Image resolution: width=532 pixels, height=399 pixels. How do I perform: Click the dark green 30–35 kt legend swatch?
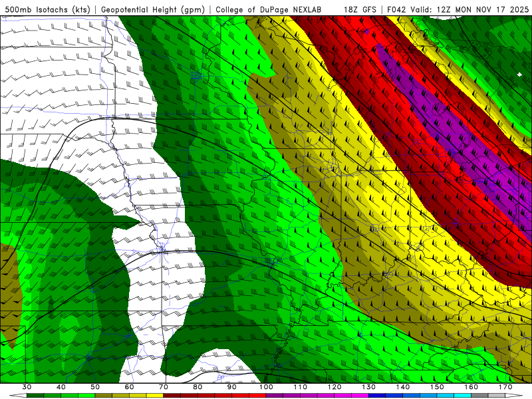coord(35,396)
